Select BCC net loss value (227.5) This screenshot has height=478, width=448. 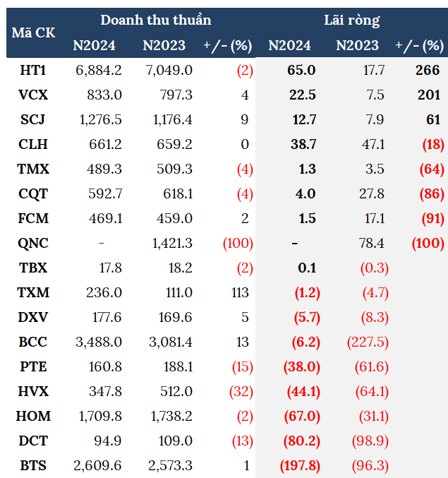pyautogui.click(x=367, y=342)
